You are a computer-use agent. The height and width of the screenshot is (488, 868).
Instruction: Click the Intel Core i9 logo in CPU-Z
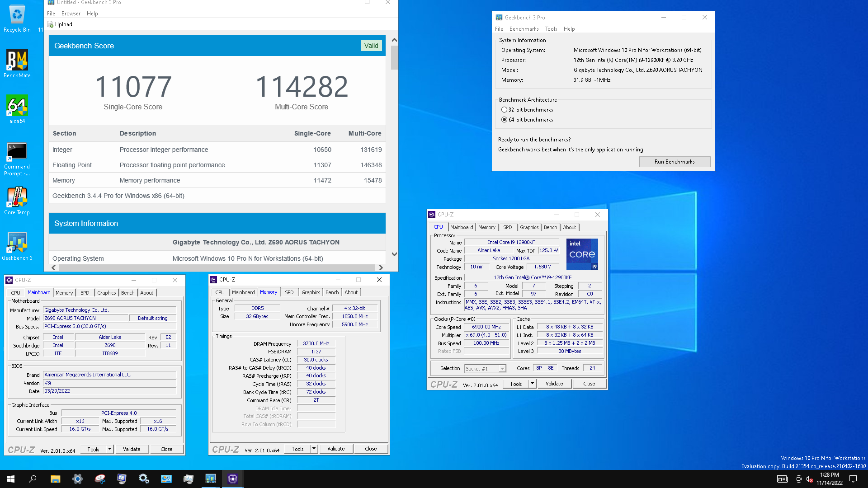click(582, 254)
